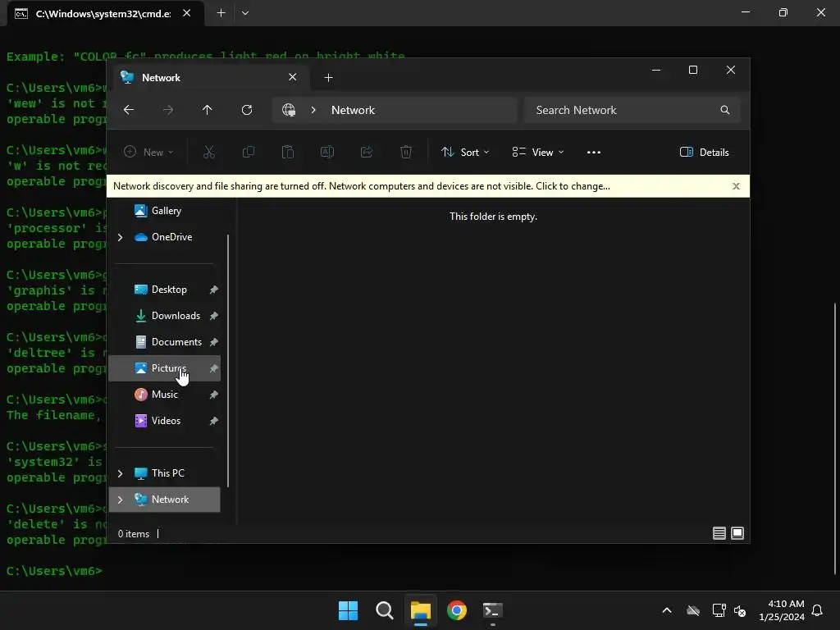Open the See more ellipsis menu
Image resolution: width=840 pixels, height=630 pixels.
coord(594,152)
